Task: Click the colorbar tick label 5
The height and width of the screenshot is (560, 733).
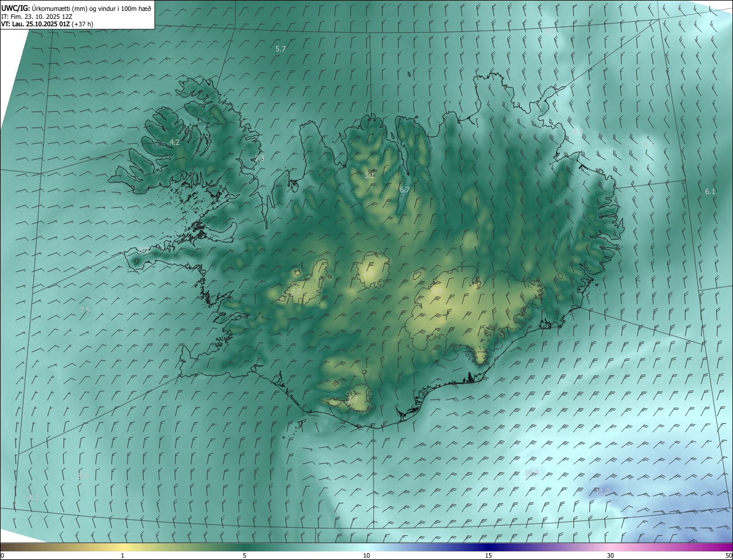Action: click(245, 555)
